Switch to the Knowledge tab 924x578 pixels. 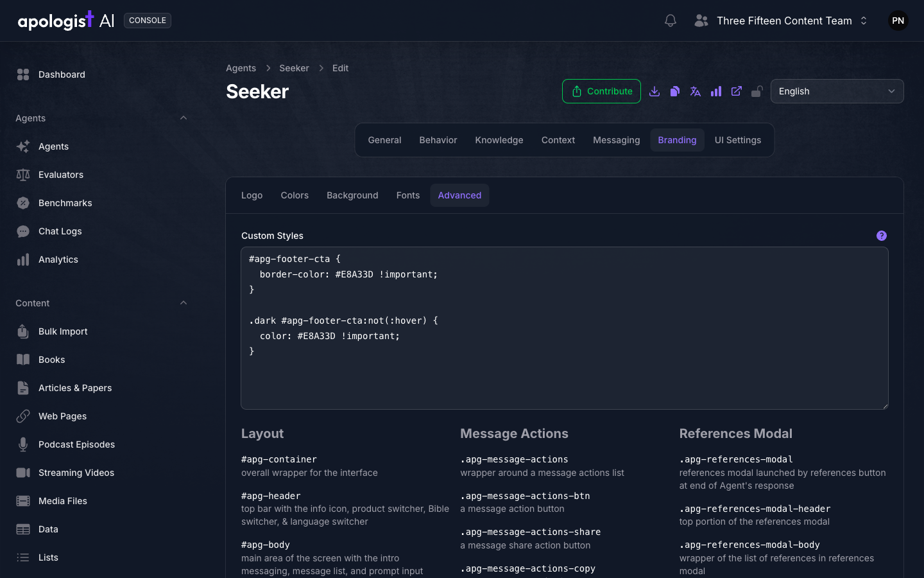(x=499, y=140)
